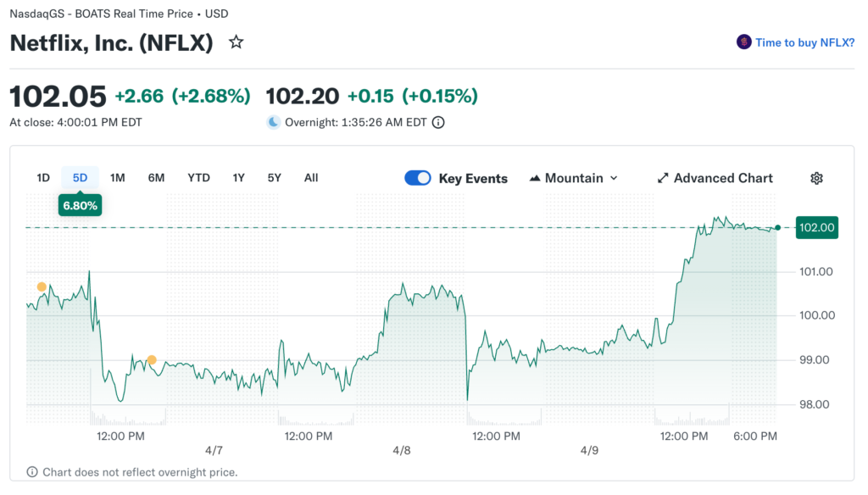Image resolution: width=868 pixels, height=495 pixels.
Task: Select the 1D time range tab
Action: click(x=43, y=178)
